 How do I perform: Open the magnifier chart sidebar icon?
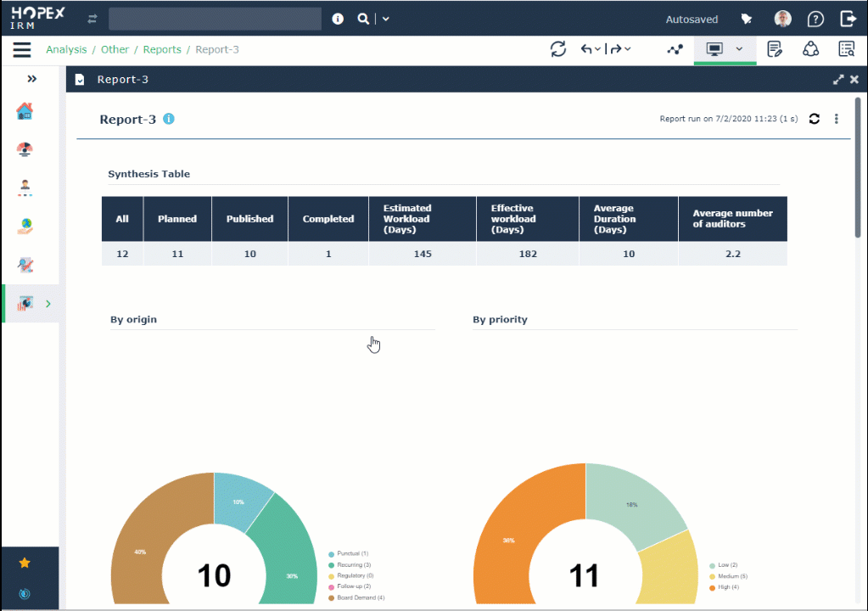tap(25, 265)
